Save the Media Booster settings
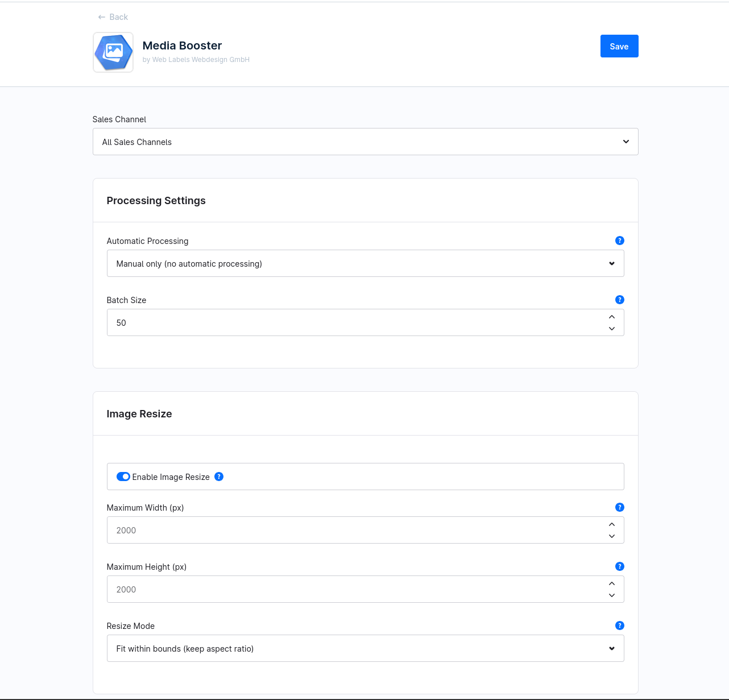Viewport: 729px width, 700px height. point(619,46)
